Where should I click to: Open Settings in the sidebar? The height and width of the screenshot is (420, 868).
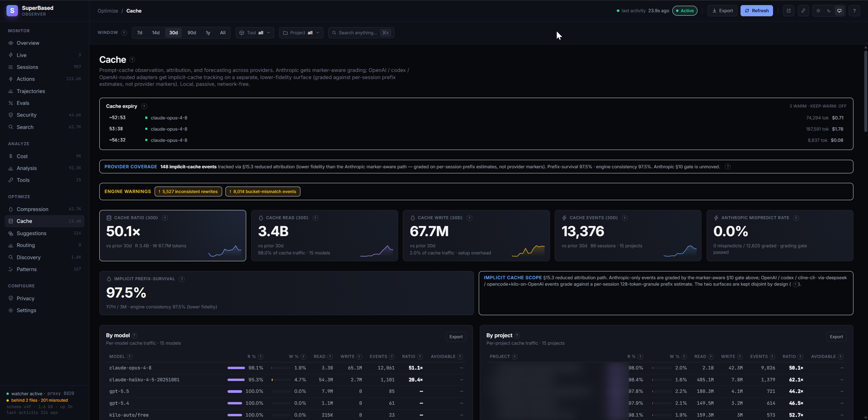pos(44,310)
